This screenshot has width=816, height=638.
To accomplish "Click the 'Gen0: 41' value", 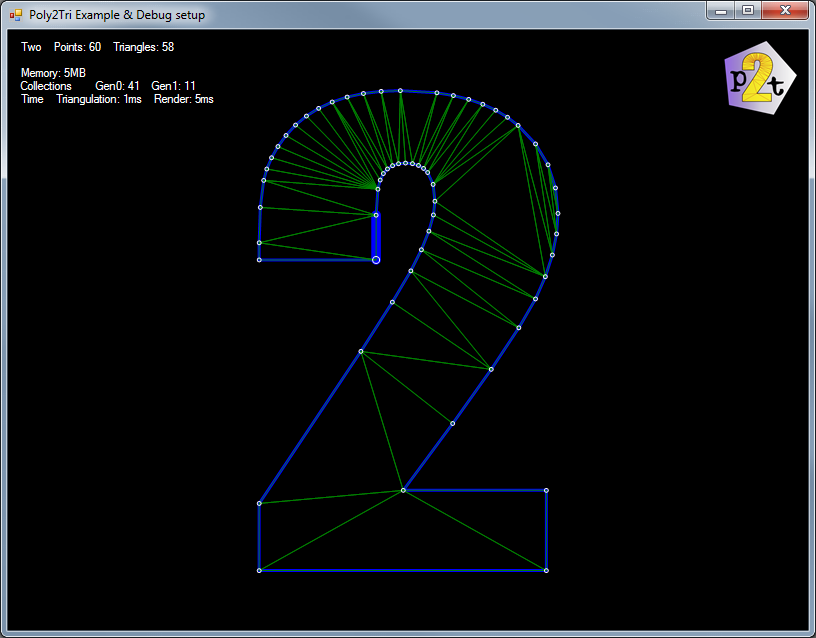I will click(x=117, y=86).
